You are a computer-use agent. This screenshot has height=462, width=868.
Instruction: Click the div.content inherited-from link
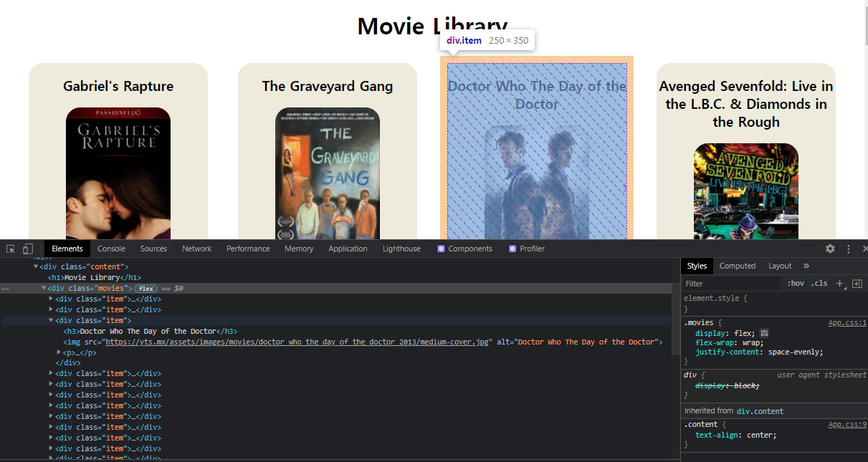click(760, 411)
